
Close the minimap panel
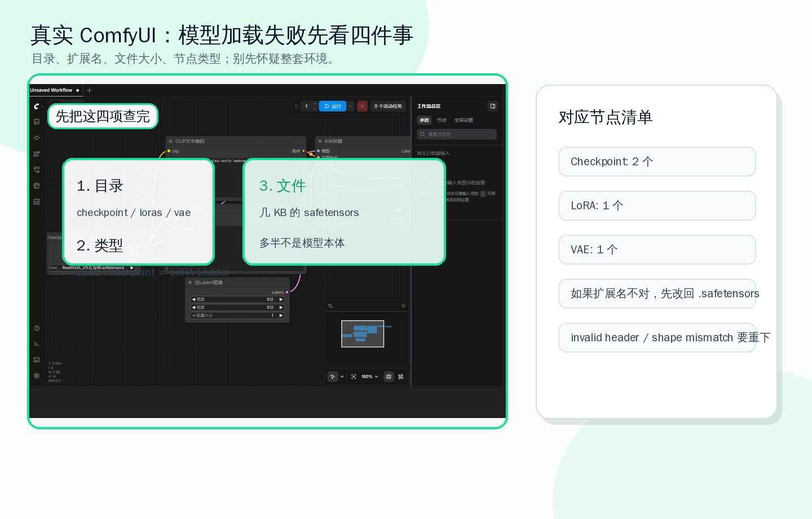click(x=403, y=306)
